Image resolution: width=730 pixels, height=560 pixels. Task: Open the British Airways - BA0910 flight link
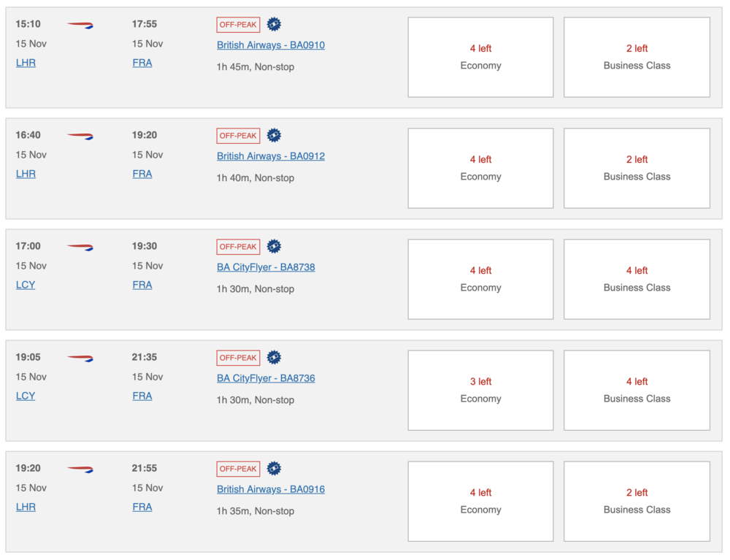(271, 45)
